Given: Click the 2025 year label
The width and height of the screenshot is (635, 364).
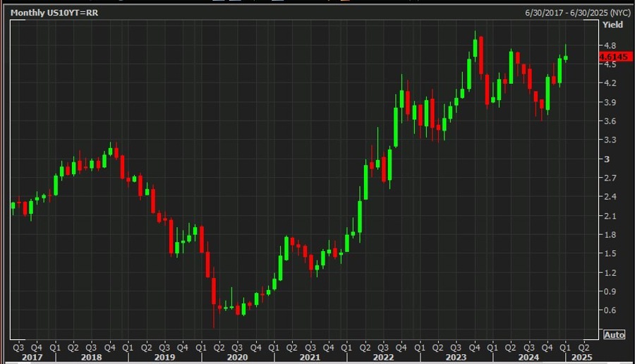Looking at the screenshot, I should coord(581,358).
